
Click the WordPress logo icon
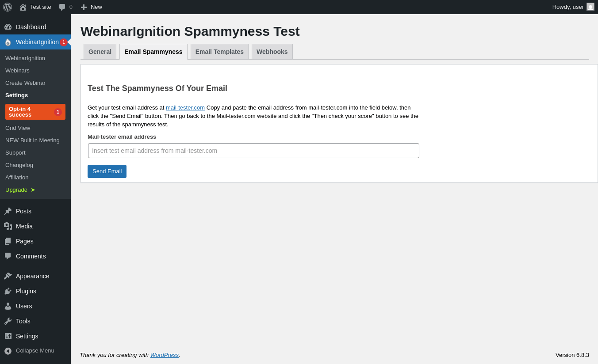pos(8,7)
